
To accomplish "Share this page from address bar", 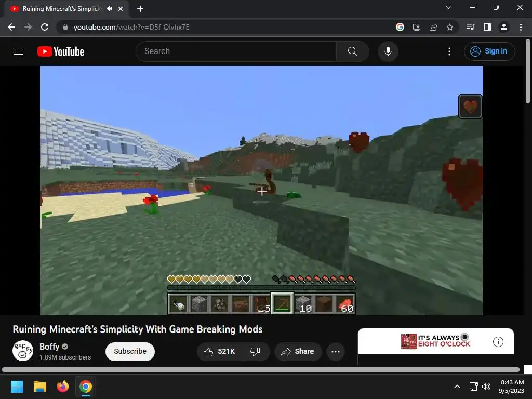I will (x=433, y=27).
